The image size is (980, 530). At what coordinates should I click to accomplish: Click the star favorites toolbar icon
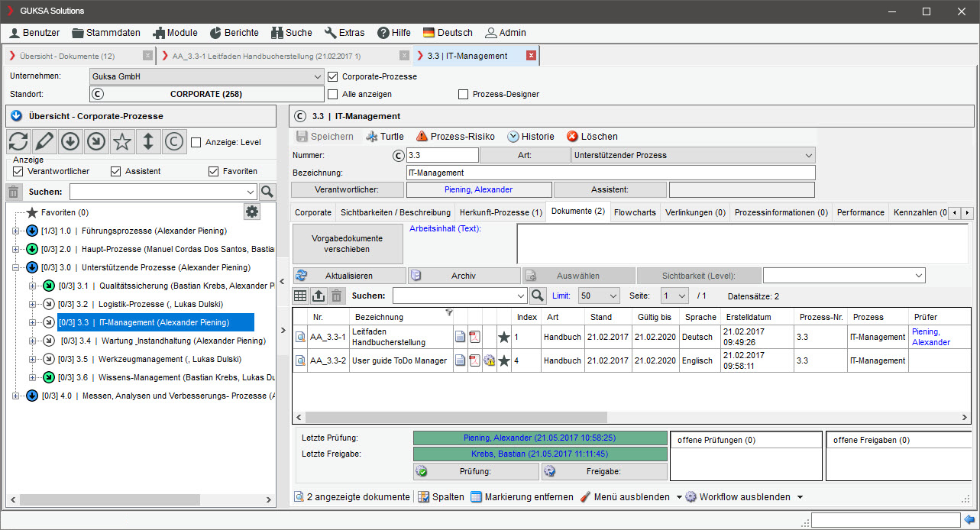tap(122, 142)
